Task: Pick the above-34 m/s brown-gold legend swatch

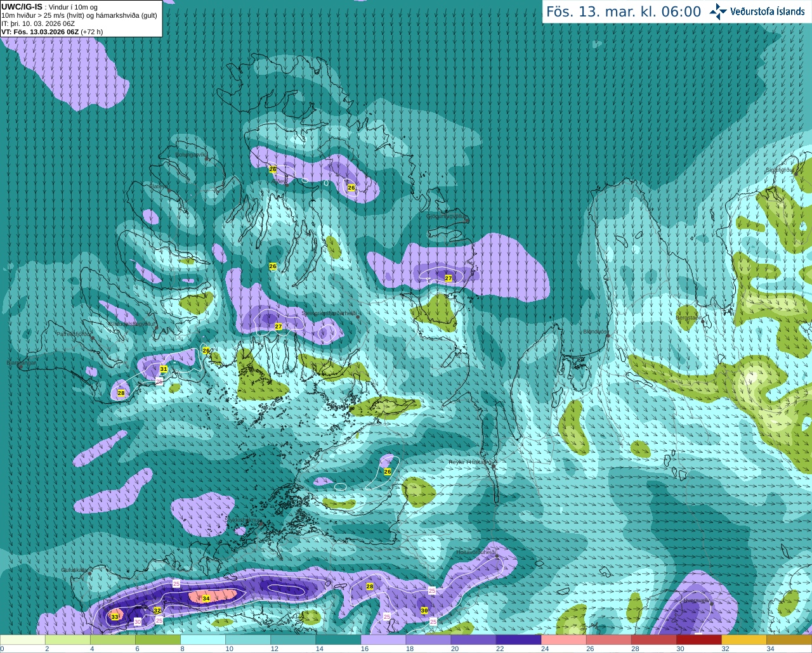Action: [789, 640]
